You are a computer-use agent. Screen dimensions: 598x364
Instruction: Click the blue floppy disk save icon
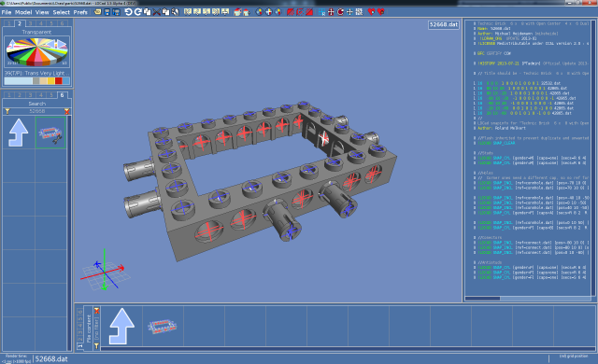pyautogui.click(x=107, y=12)
